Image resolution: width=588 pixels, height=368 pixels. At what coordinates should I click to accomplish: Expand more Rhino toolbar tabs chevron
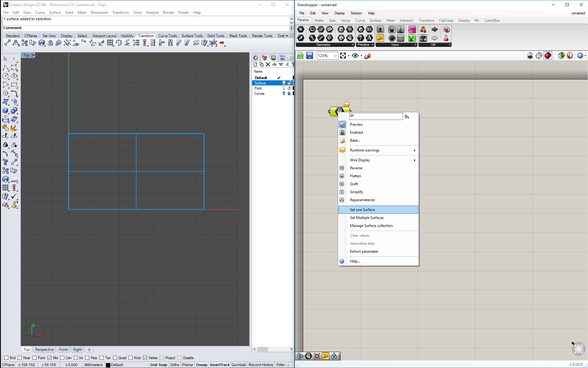(x=287, y=36)
